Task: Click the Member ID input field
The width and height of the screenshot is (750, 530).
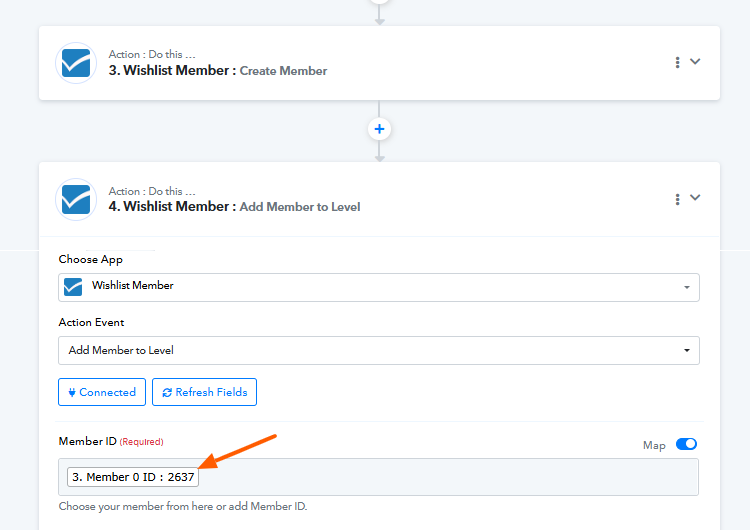Action: click(378, 477)
